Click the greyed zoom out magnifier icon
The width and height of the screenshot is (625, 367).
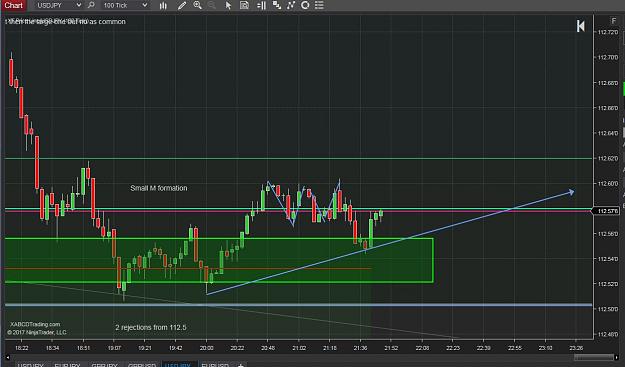(x=212, y=5)
